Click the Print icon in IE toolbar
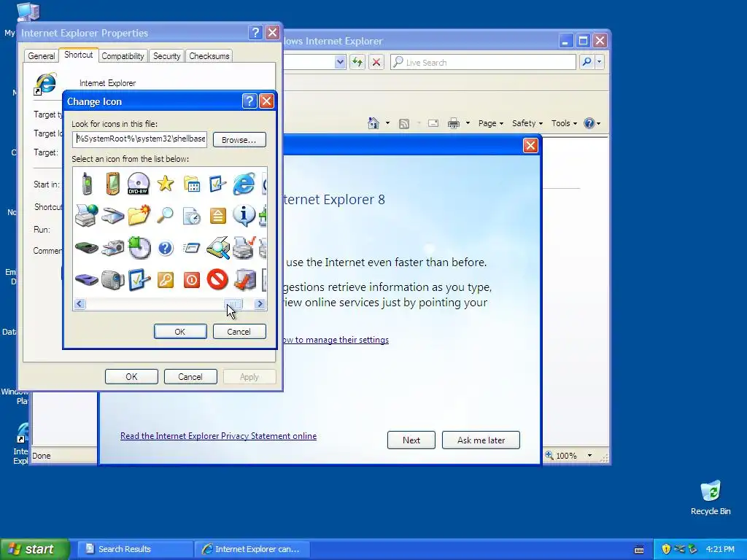Viewport: 747px width, 560px height. tap(454, 123)
